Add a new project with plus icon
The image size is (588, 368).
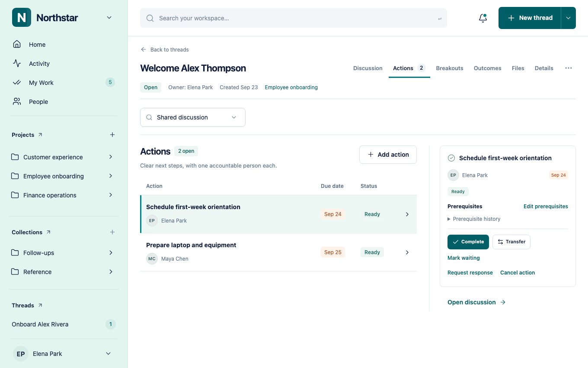pos(112,135)
